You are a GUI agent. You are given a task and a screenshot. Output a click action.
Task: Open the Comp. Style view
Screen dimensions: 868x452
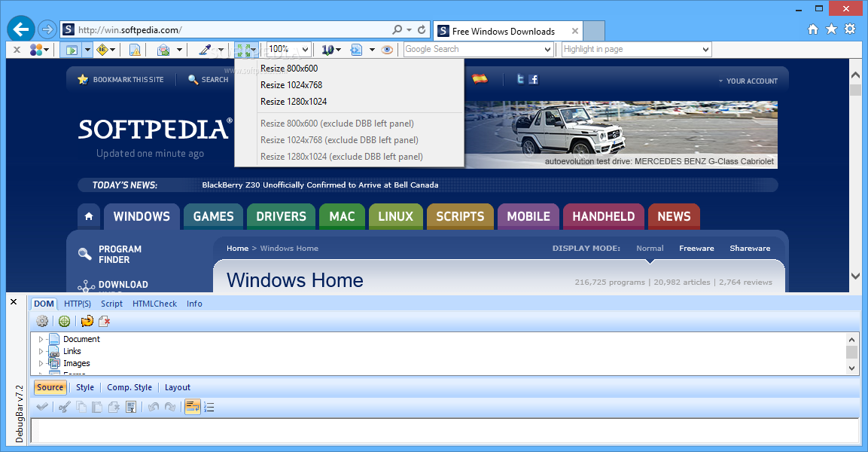(129, 387)
